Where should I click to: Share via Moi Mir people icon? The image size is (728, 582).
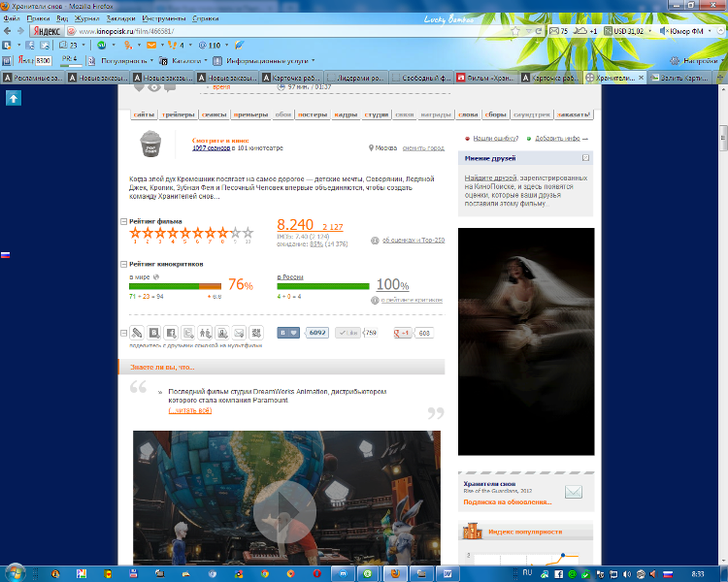pyautogui.click(x=205, y=333)
